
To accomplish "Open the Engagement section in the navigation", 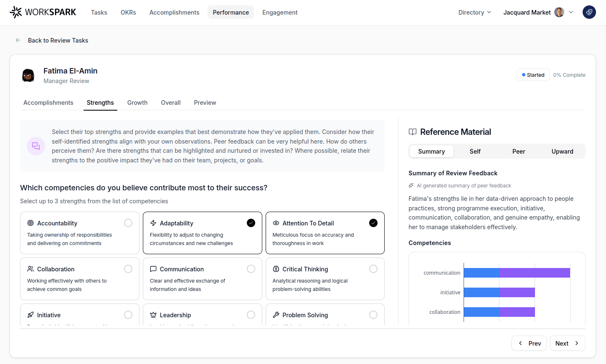I will (279, 12).
